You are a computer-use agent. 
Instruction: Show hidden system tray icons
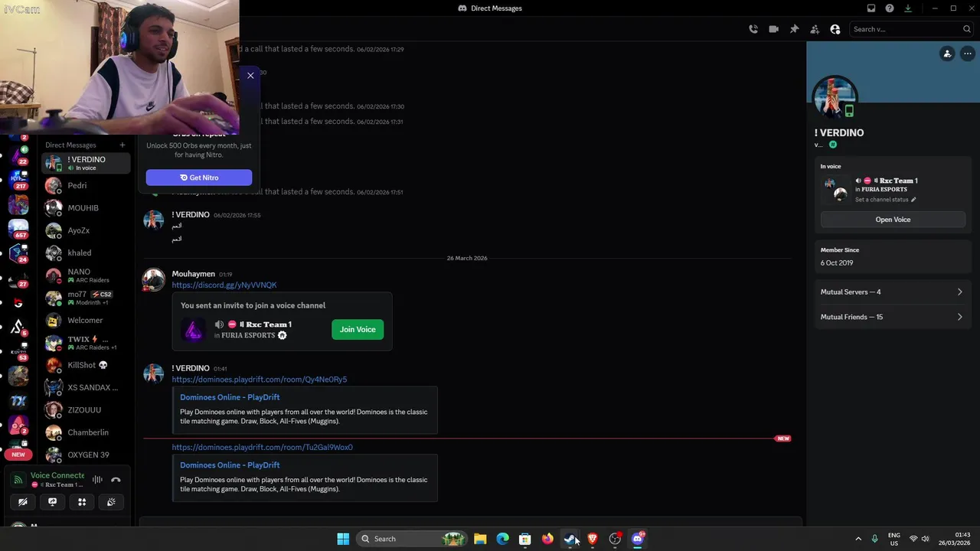(858, 539)
